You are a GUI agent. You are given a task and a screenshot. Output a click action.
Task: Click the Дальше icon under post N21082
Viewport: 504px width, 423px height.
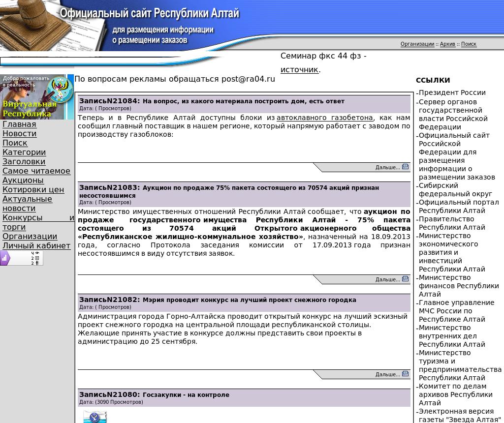click(x=406, y=373)
